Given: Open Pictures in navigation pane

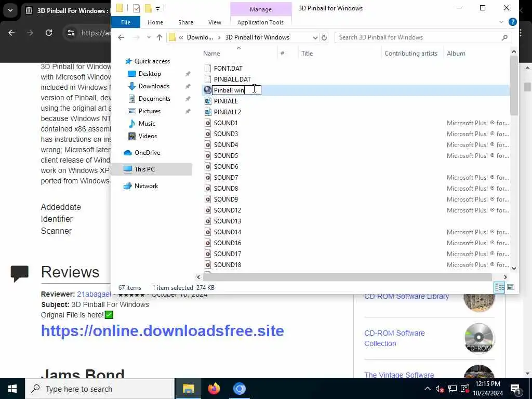Looking at the screenshot, I should tap(149, 111).
